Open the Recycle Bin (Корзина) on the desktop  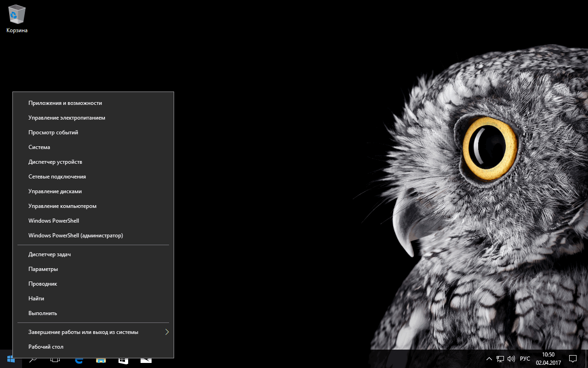(17, 14)
